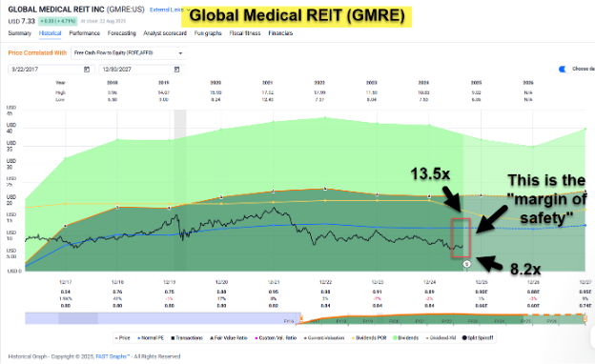View the Fiscal fitness tab

click(x=245, y=33)
